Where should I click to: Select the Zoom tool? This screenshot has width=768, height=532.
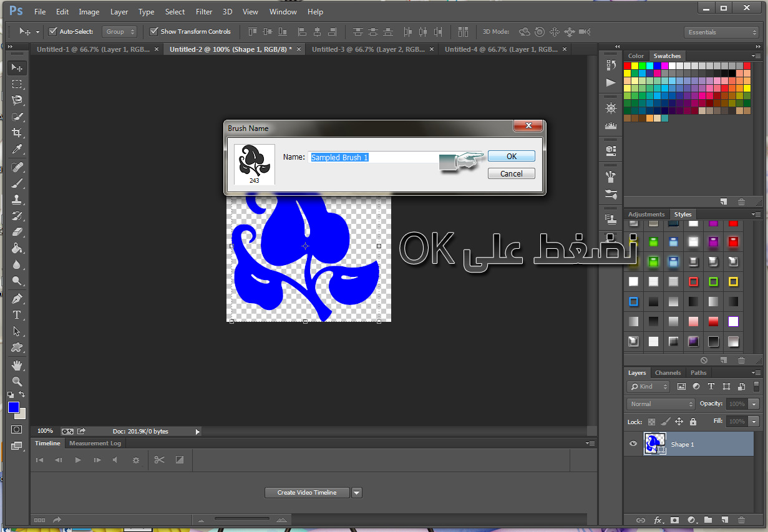(17, 381)
